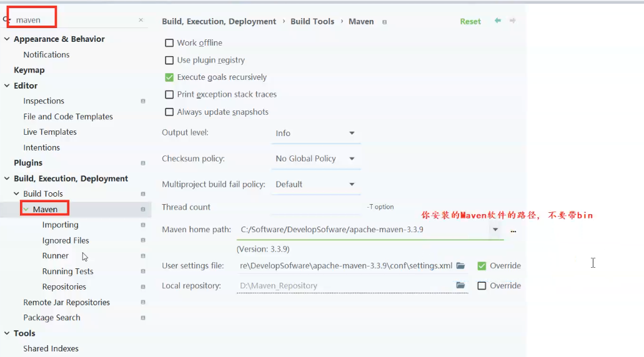Click project icon on Maven row
644x357 pixels.
pos(143,209)
